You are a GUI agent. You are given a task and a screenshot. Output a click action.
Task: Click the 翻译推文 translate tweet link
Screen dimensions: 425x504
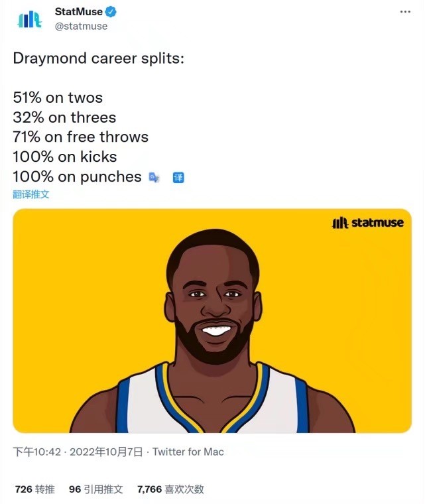point(31,194)
